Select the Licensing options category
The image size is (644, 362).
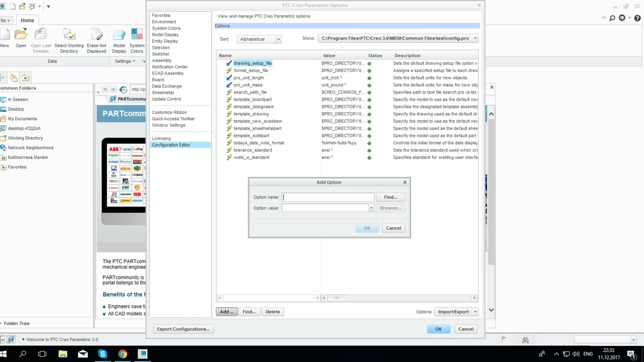click(161, 138)
